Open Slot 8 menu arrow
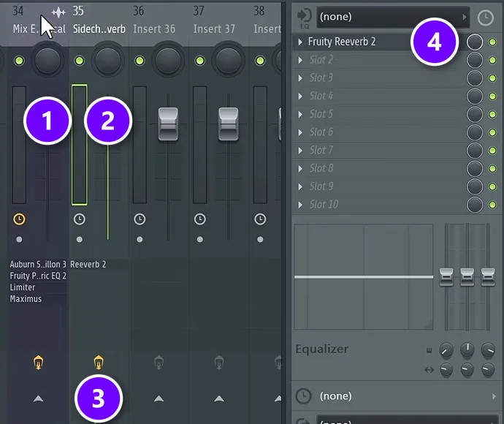Image resolution: width=504 pixels, height=424 pixels. point(300,169)
